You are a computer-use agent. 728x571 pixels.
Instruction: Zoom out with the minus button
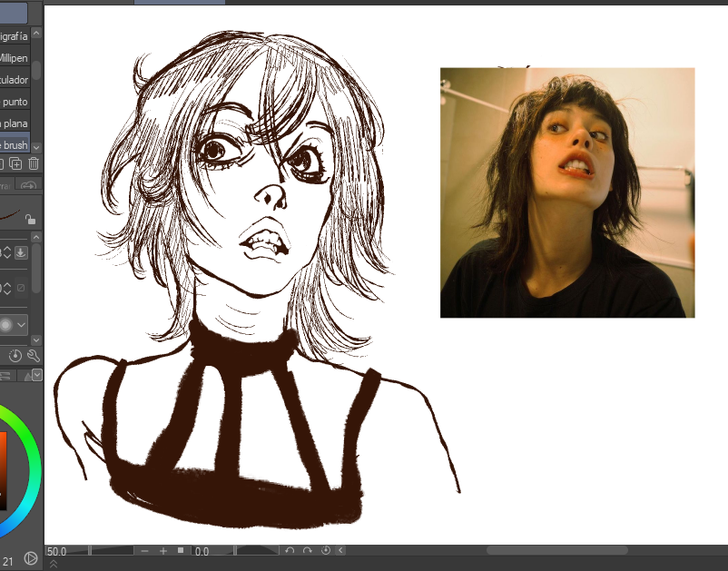(143, 550)
